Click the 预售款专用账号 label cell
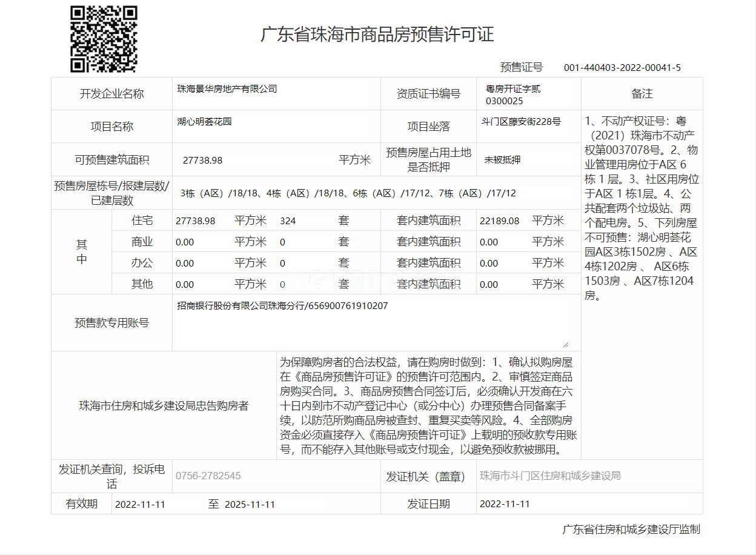 (112, 323)
